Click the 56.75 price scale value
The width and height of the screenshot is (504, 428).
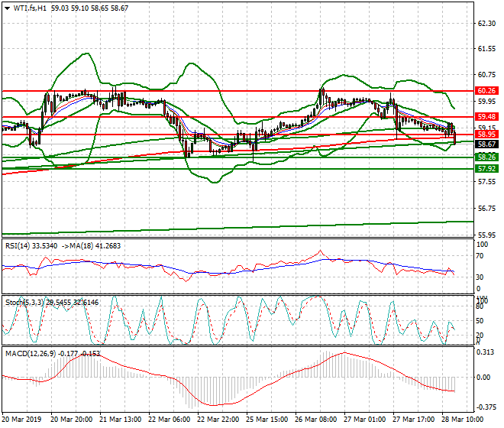[486, 209]
